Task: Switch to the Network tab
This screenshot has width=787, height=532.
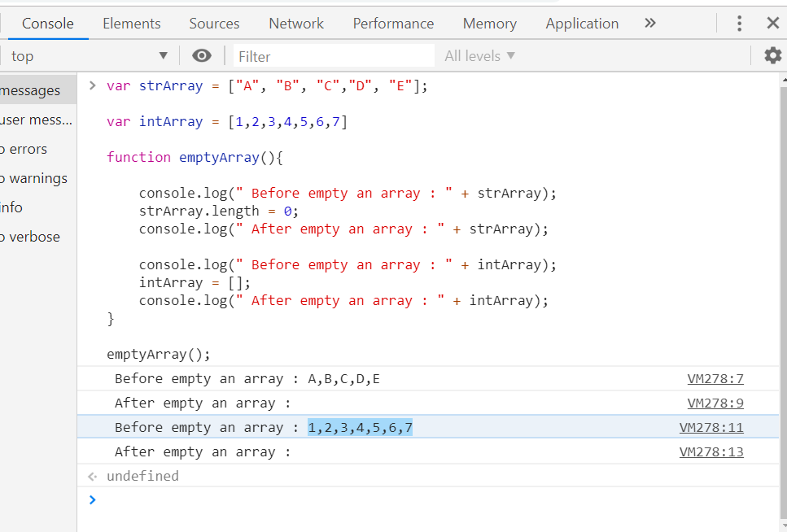Action: click(x=295, y=23)
